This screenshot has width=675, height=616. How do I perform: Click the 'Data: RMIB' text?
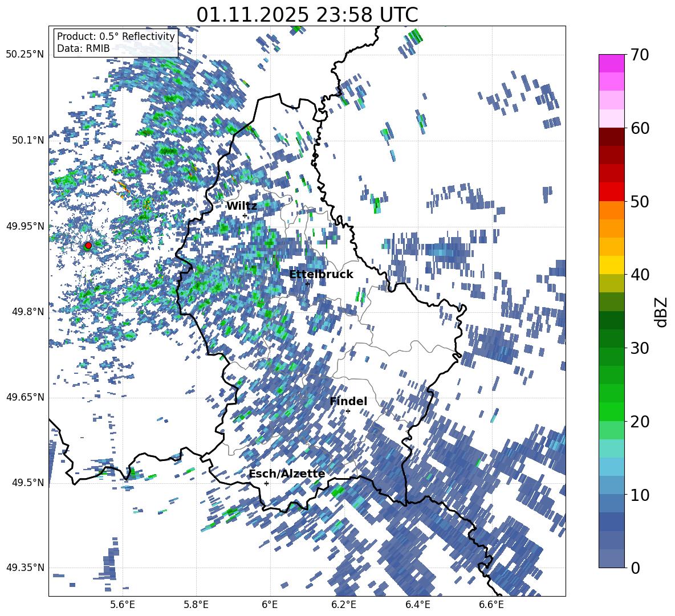pos(83,48)
